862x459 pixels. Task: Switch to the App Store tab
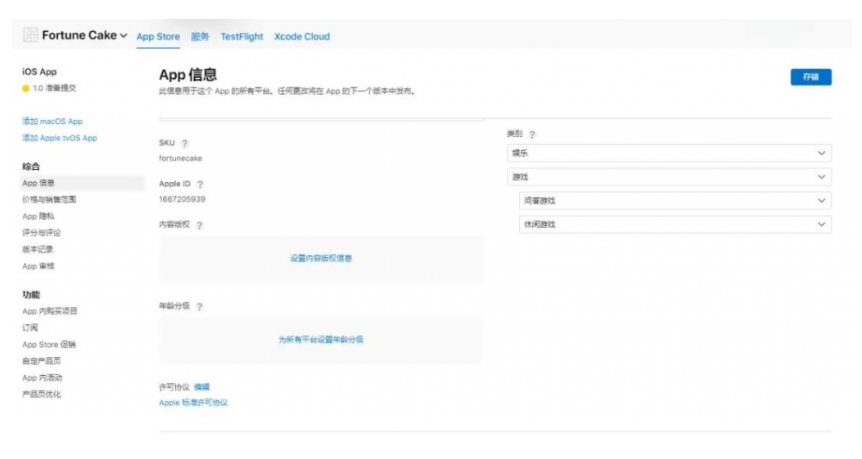click(x=158, y=37)
